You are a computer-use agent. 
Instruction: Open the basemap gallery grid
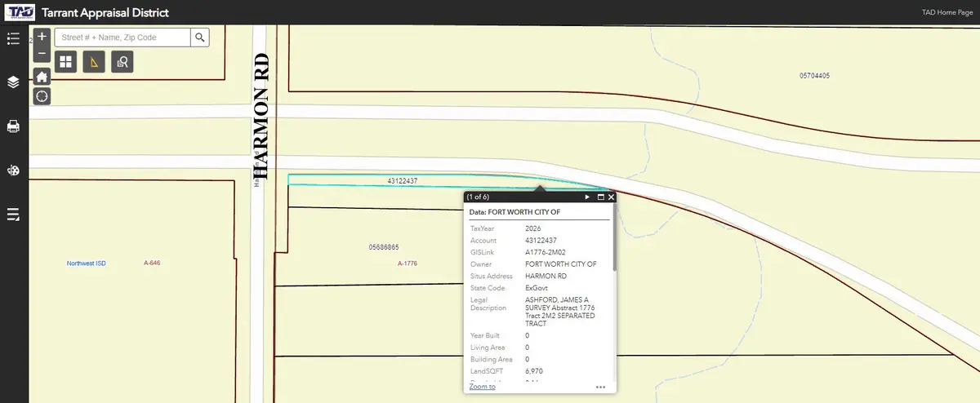65,62
